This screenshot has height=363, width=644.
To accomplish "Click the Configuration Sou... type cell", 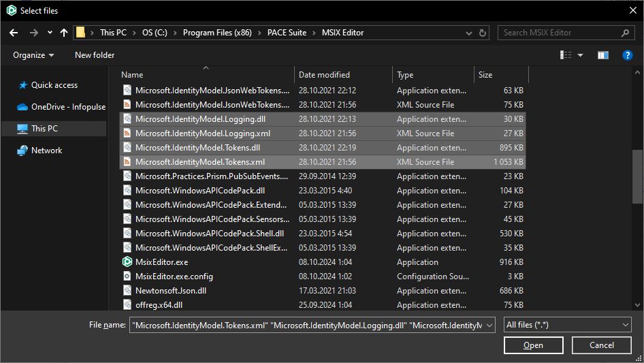I will (x=433, y=277).
